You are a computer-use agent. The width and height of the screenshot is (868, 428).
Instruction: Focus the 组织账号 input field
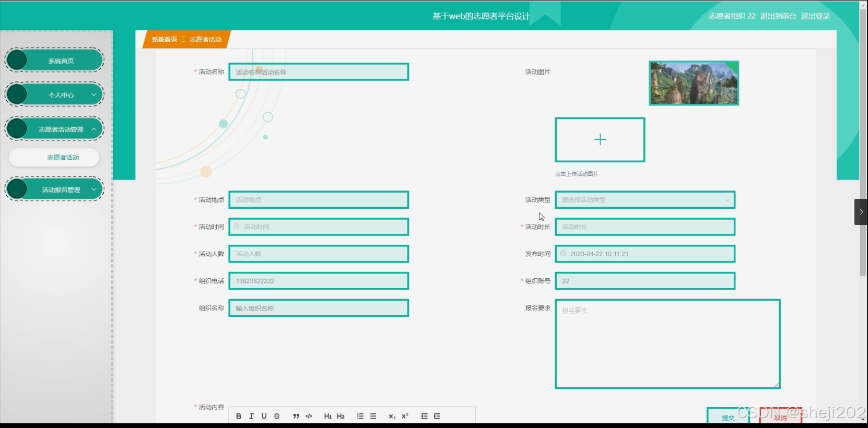[x=645, y=281]
